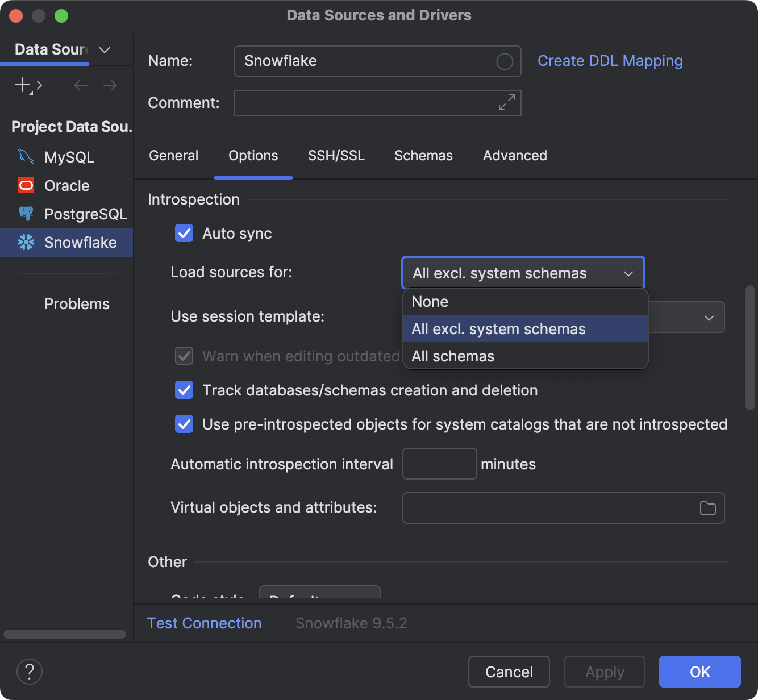Click the back arrow navigation icon

[80, 85]
